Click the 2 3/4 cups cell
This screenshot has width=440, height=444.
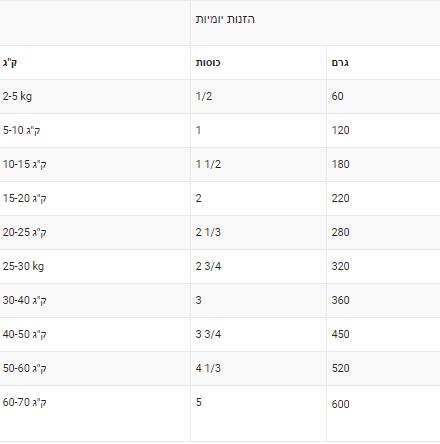tap(258, 267)
